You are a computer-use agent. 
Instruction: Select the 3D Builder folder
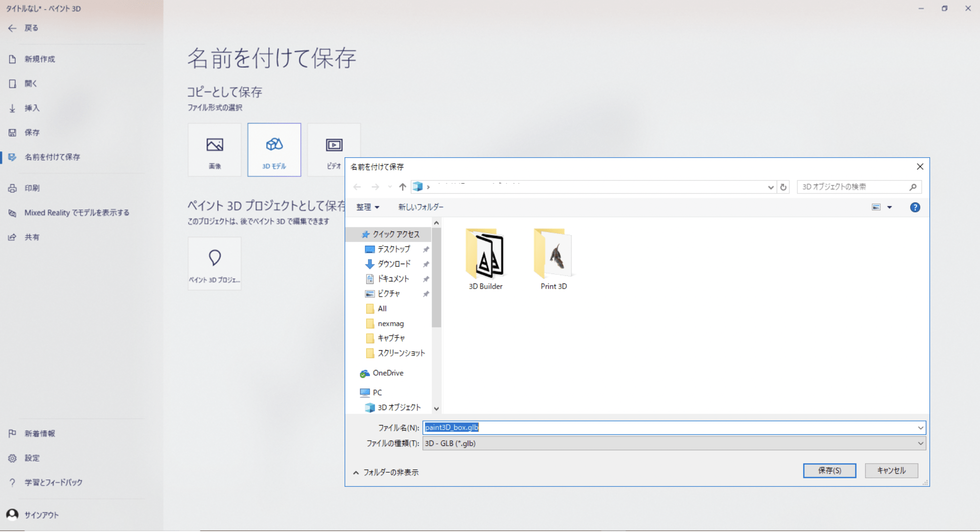pos(485,259)
